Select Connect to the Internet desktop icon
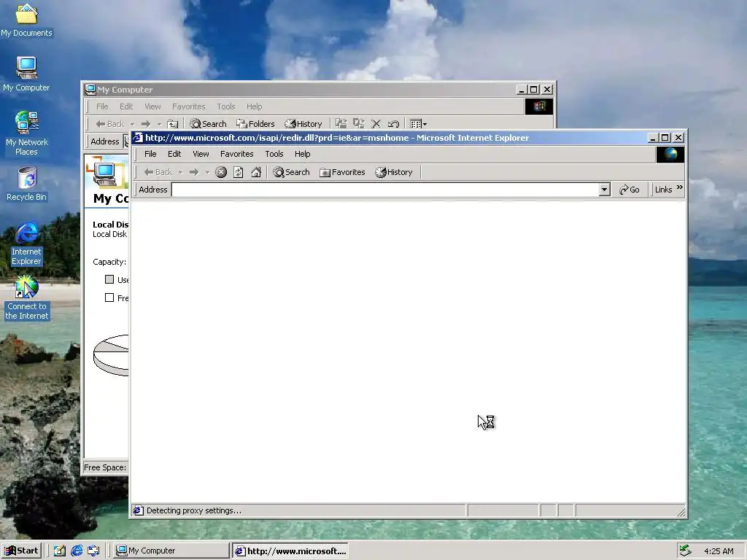This screenshot has width=747, height=560. 27,298
